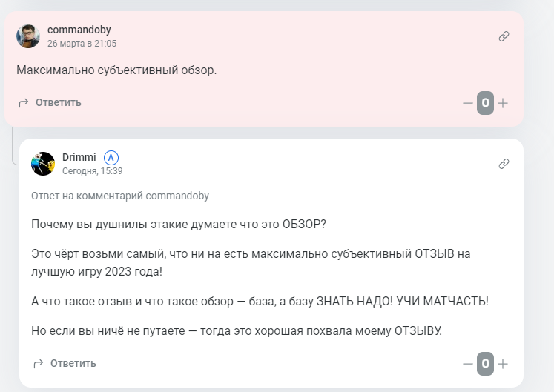Copy link icon on commandoby's comment
Viewport: 554px width, 392px height.
[x=504, y=36]
